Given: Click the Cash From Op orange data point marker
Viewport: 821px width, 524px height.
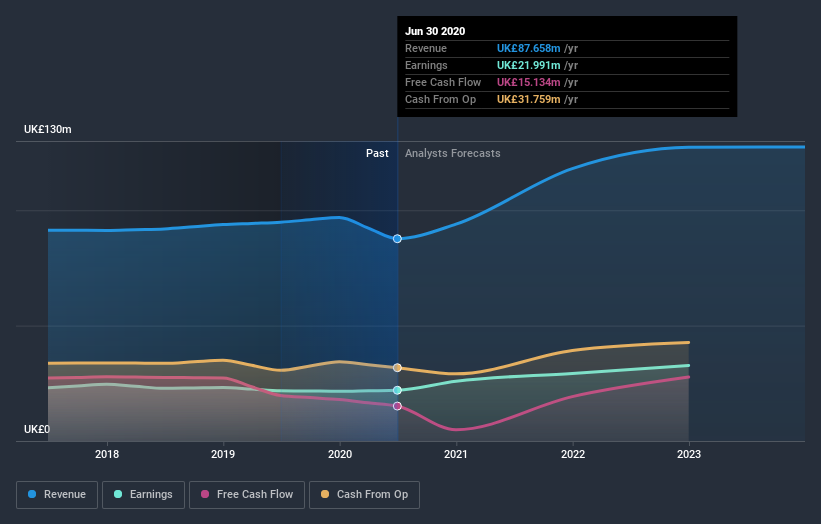Looking at the screenshot, I should 397,368.
